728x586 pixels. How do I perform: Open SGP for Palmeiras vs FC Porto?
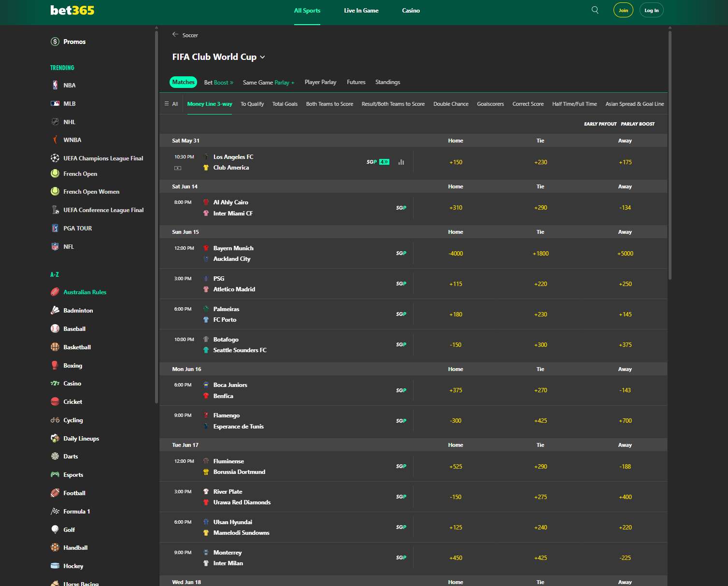click(401, 314)
